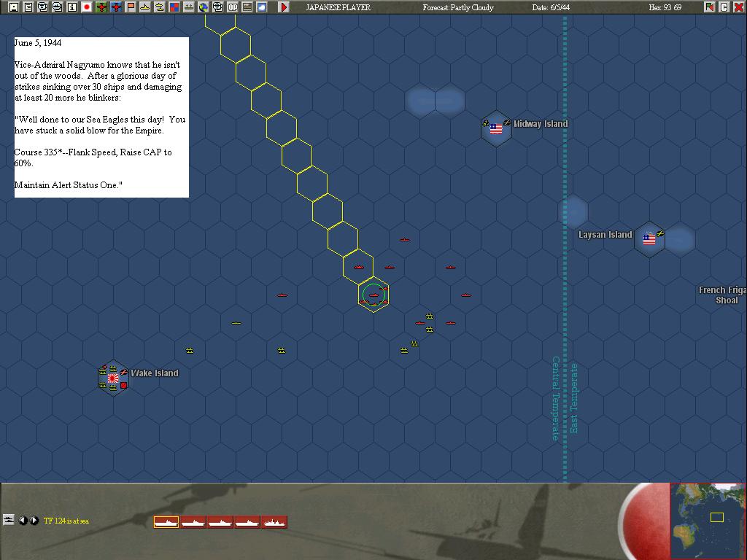Screen dimensions: 747x560
Task: Click the Wake Island base hex
Action: (113, 378)
